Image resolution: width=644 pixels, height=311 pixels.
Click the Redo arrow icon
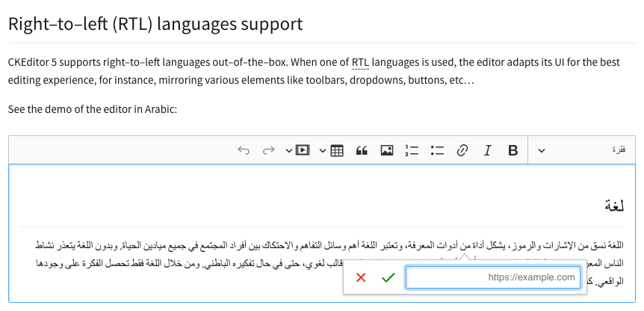pos(269,150)
